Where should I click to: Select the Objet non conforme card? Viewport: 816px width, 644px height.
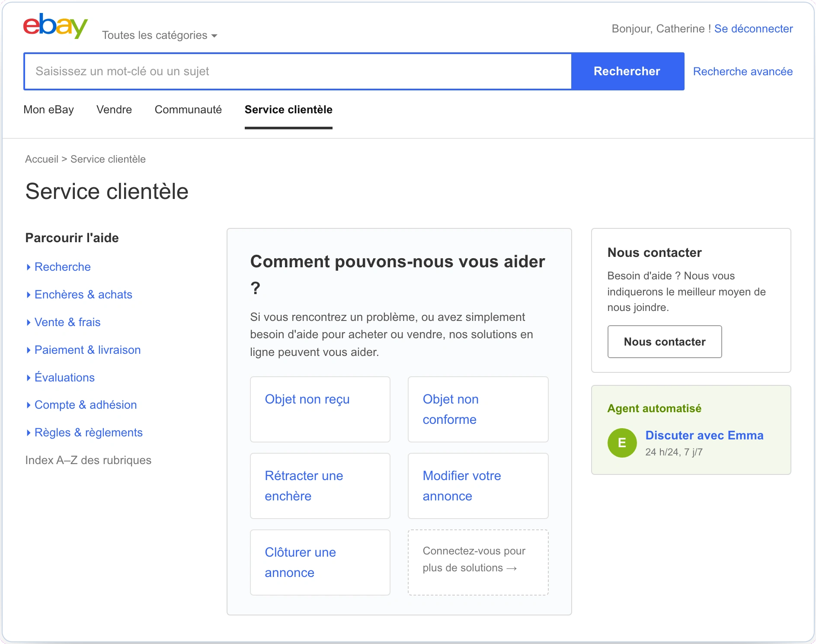(x=478, y=409)
